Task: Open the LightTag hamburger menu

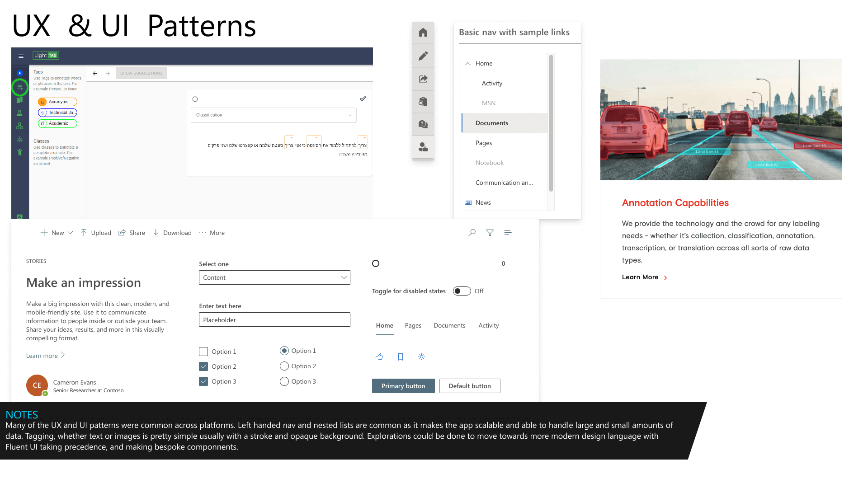Action: pos(21,56)
